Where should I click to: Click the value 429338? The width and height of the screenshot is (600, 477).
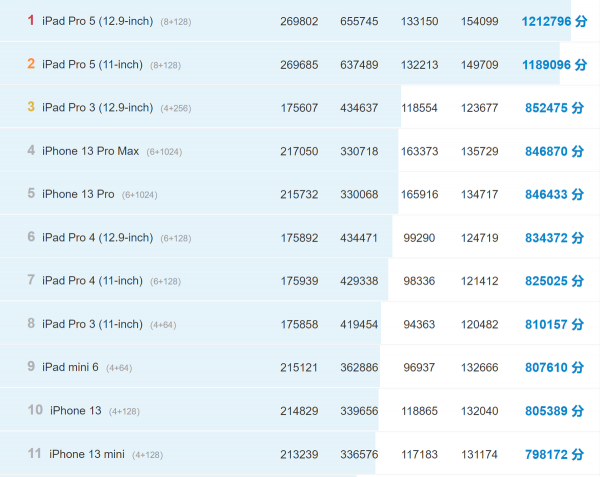pyautogui.click(x=359, y=281)
